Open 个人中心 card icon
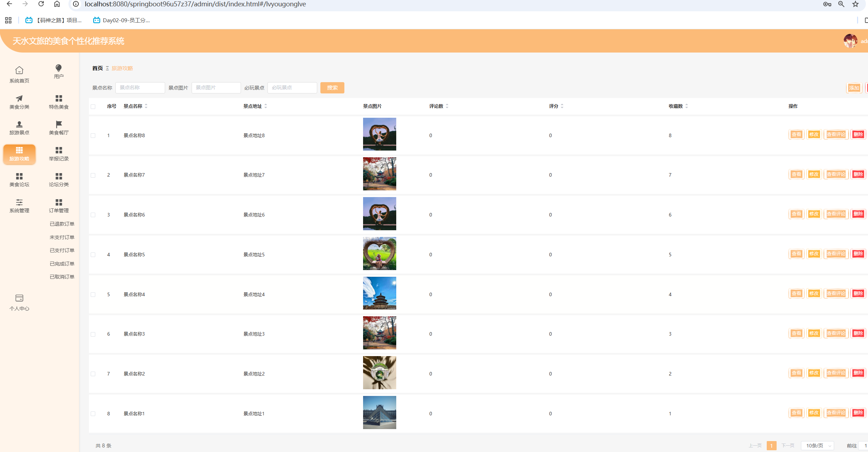 [19, 298]
